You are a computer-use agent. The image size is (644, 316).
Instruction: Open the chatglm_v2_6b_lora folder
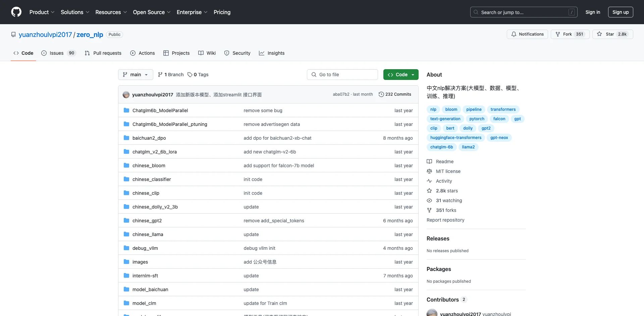click(155, 152)
